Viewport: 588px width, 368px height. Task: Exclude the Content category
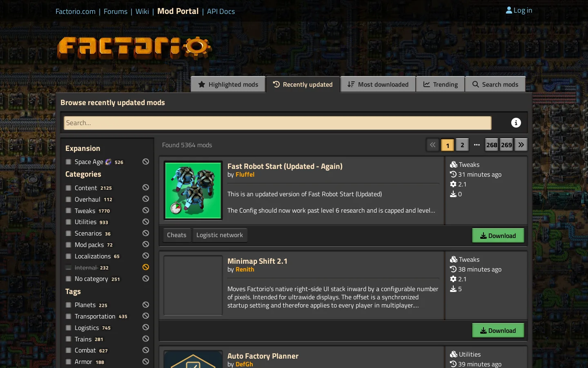[x=146, y=188]
